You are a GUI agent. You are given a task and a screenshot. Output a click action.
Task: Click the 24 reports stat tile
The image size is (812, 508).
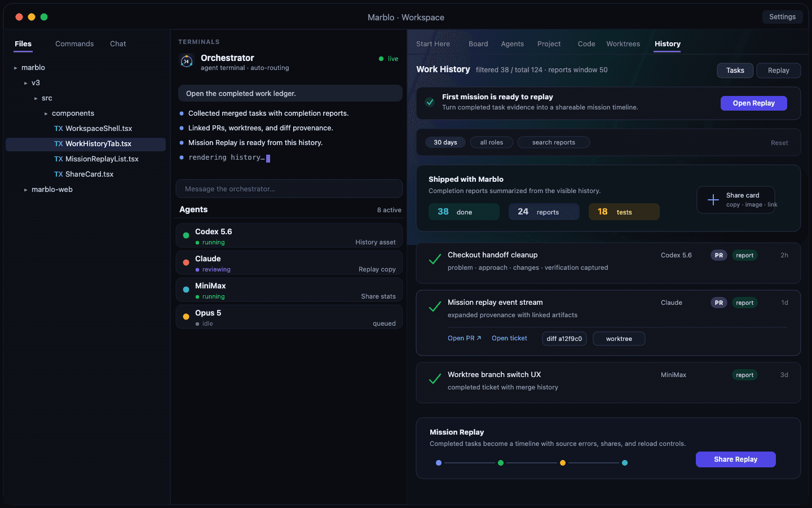pos(544,212)
